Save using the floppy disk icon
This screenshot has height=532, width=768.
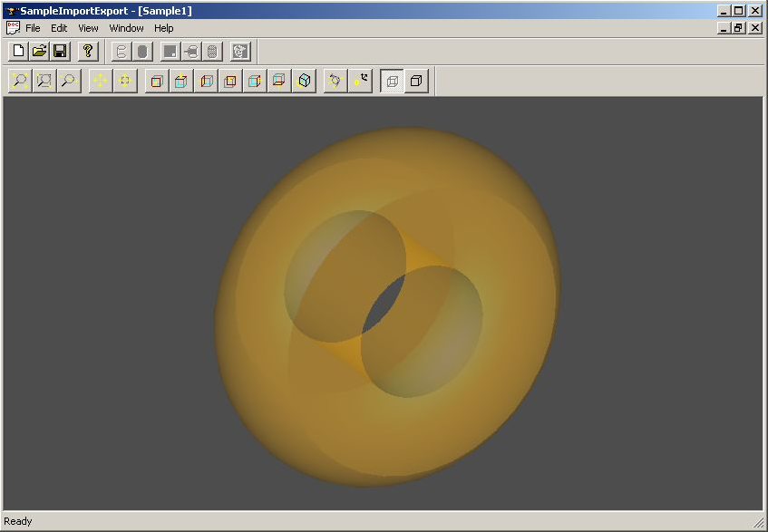coord(60,52)
